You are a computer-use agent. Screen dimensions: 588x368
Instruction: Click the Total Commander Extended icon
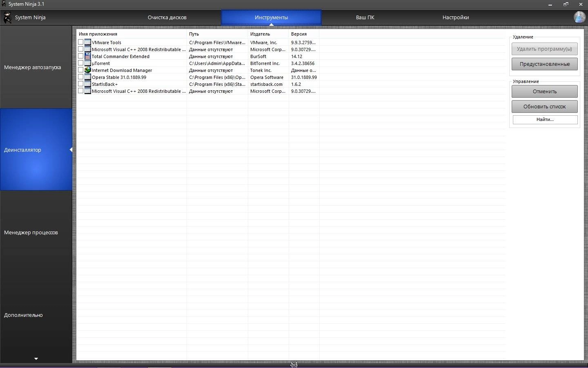(x=87, y=56)
